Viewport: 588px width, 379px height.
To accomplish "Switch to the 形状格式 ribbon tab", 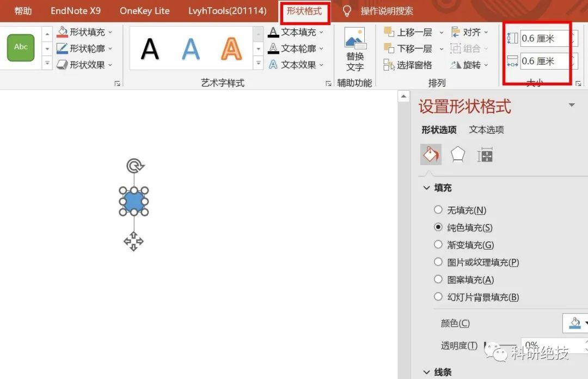I will coord(304,10).
